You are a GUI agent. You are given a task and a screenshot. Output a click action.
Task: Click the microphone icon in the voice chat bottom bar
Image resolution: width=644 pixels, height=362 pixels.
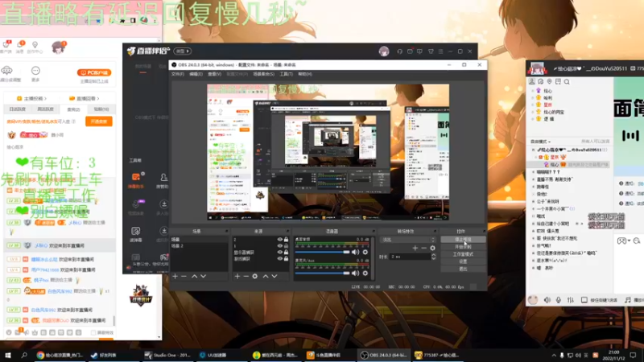point(559,300)
